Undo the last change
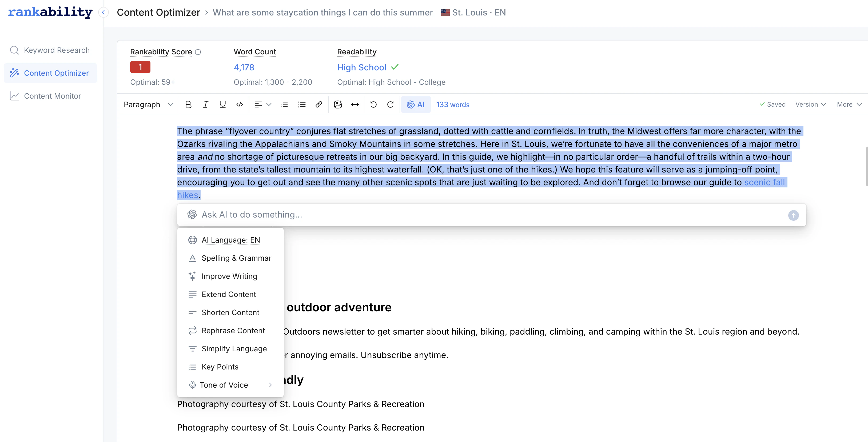The width and height of the screenshot is (868, 442). (373, 104)
